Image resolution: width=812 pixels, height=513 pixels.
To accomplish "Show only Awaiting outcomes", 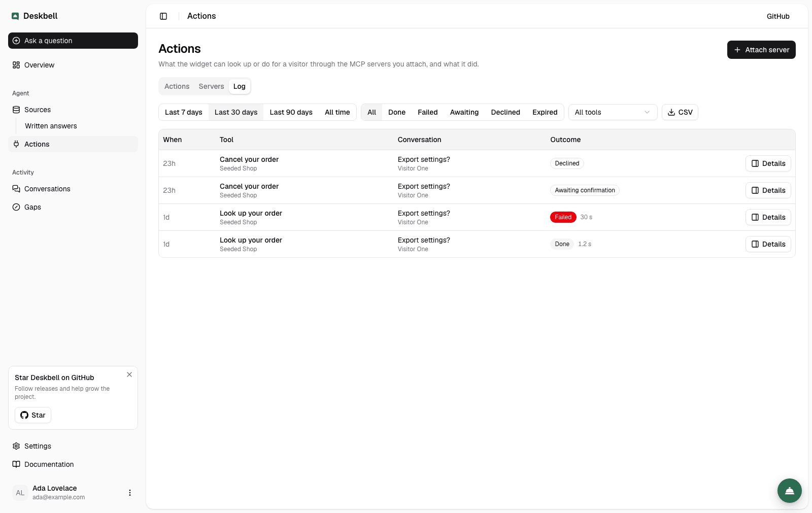I will [x=464, y=112].
